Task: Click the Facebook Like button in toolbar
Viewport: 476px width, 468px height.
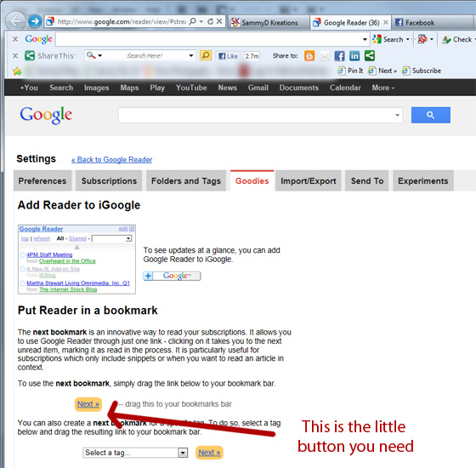Action: [229, 56]
